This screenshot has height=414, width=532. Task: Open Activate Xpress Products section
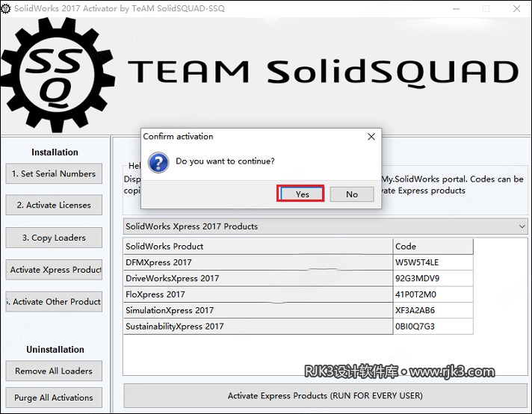point(54,270)
